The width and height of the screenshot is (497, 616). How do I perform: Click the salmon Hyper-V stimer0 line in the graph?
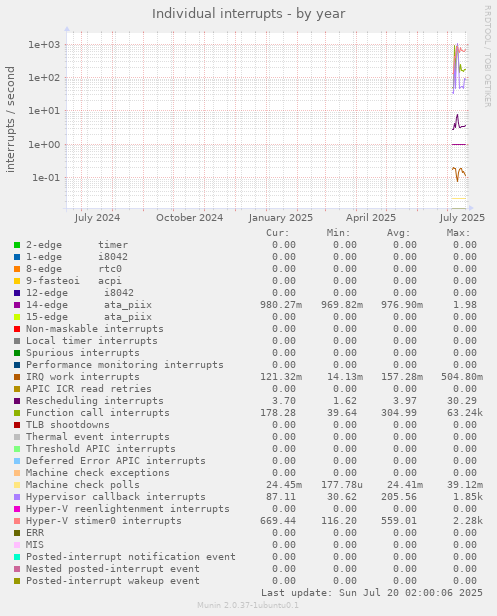pos(462,50)
